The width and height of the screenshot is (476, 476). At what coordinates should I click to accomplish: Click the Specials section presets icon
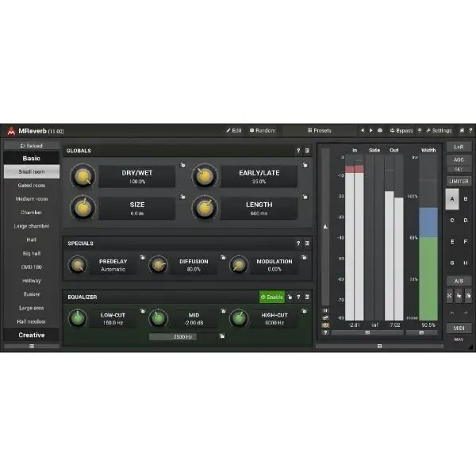coord(307,244)
